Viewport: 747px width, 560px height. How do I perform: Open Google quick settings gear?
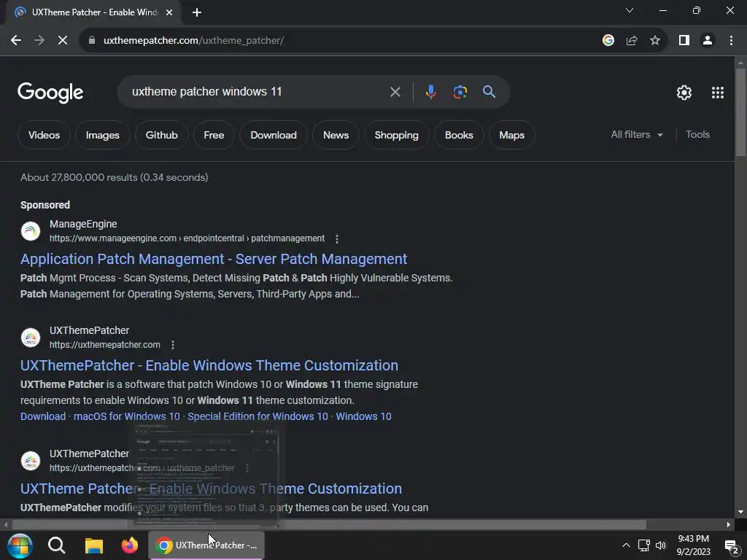click(684, 93)
